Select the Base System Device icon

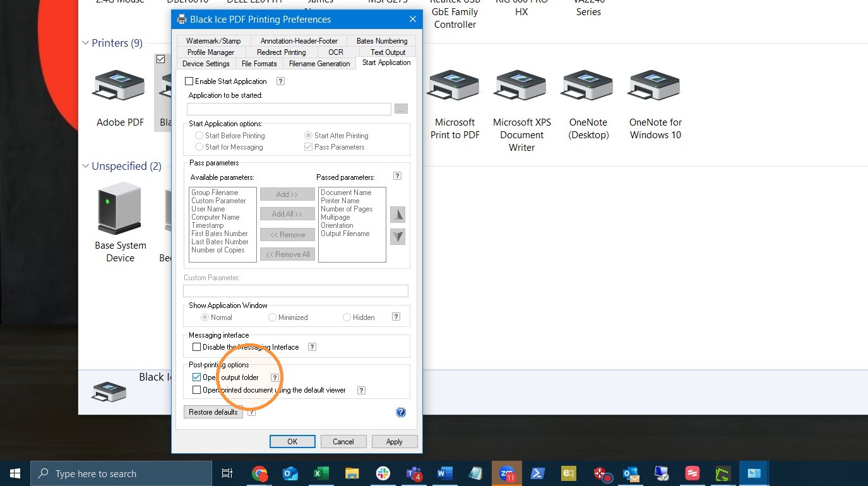point(120,208)
